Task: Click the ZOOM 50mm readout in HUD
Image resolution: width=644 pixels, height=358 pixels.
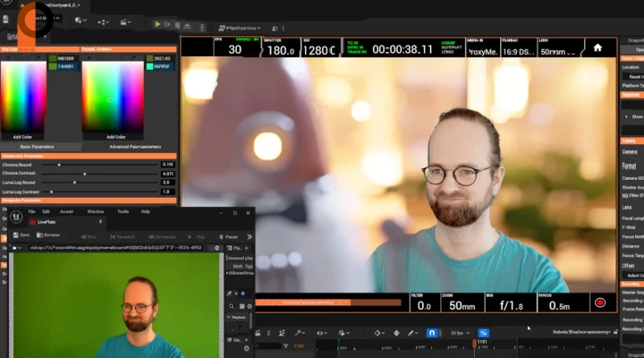Action: [x=462, y=303]
